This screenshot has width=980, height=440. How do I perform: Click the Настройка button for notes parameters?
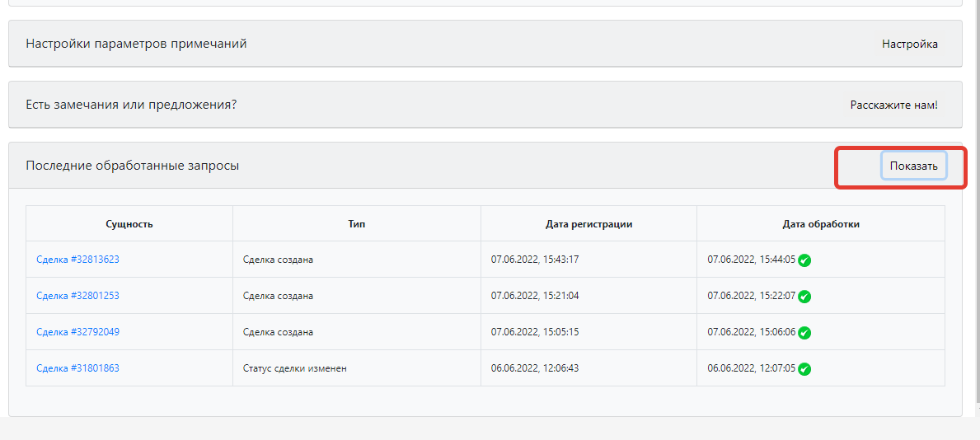coord(909,44)
